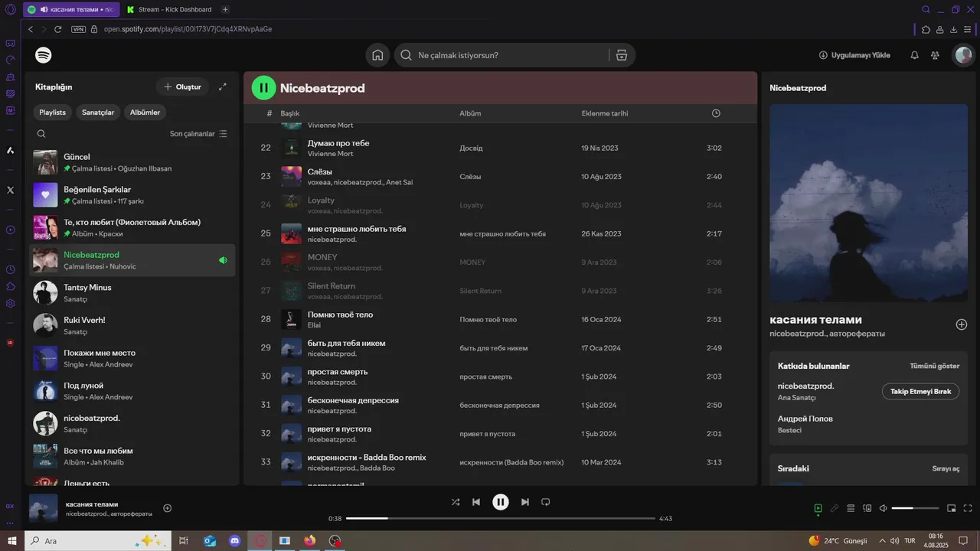The height and width of the screenshot is (551, 980).
Task: Open Discord from the Windows taskbar
Action: tap(235, 541)
